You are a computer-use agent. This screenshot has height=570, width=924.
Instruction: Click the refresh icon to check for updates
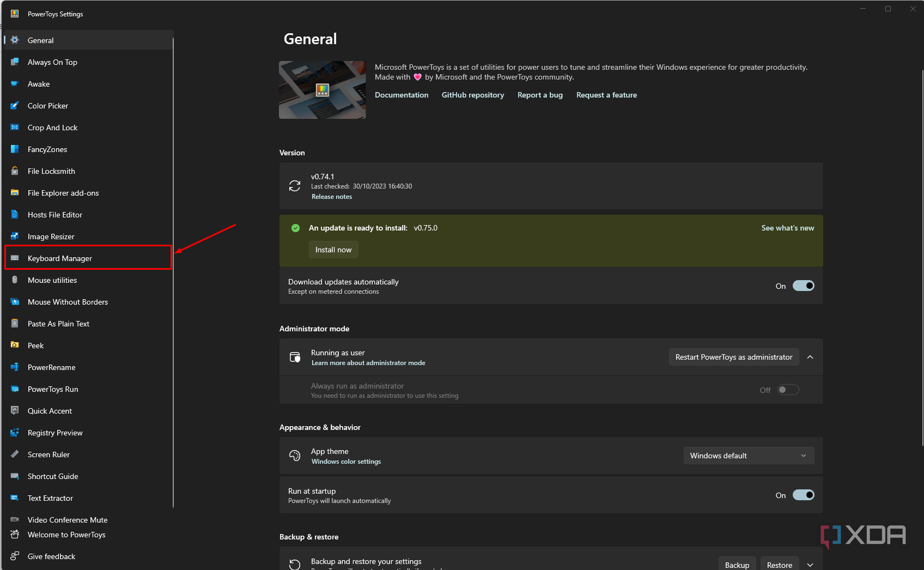[295, 186]
